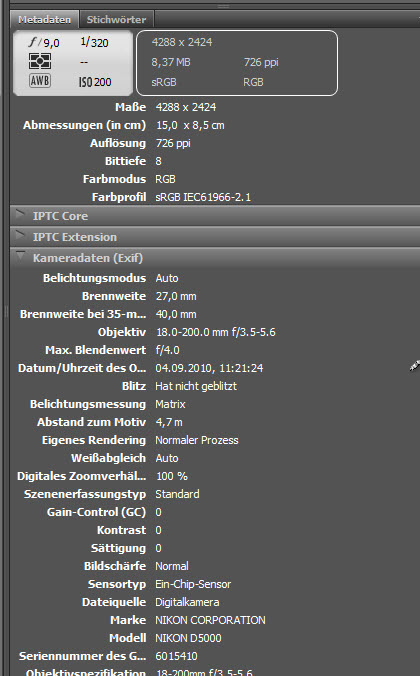
Task: Click the 4288 x 2424 placard summary box
Action: pos(237,63)
